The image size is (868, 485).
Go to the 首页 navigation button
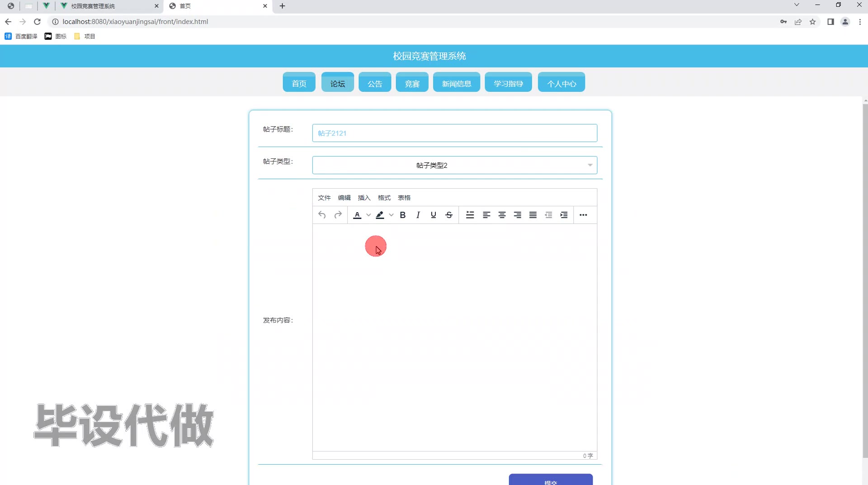pyautogui.click(x=299, y=82)
